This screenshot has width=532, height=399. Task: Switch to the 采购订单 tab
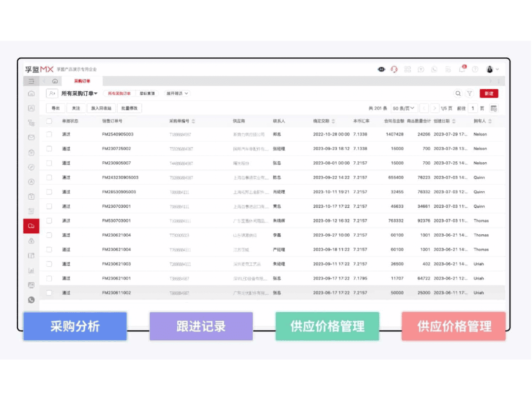pos(81,80)
